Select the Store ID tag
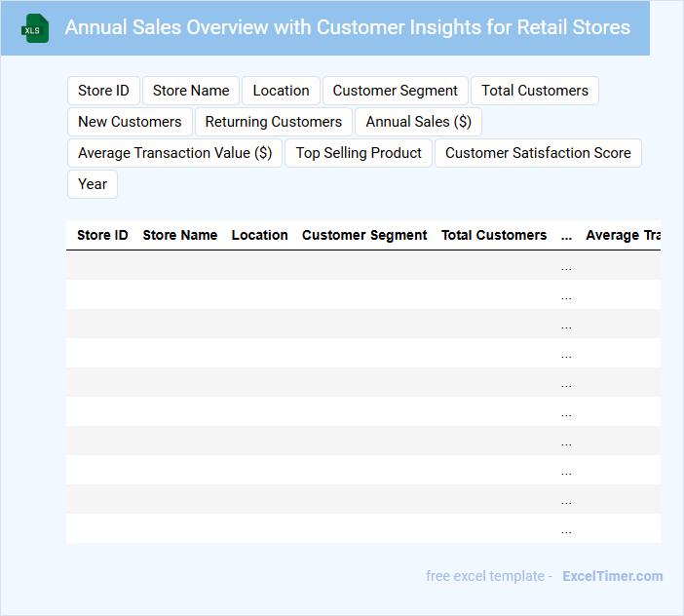The height and width of the screenshot is (616, 684). (103, 91)
